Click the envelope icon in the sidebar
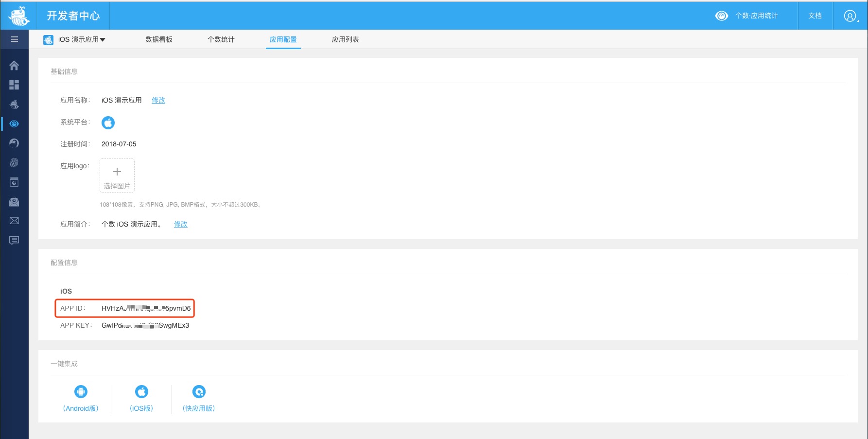The width and height of the screenshot is (868, 439). pyautogui.click(x=14, y=221)
